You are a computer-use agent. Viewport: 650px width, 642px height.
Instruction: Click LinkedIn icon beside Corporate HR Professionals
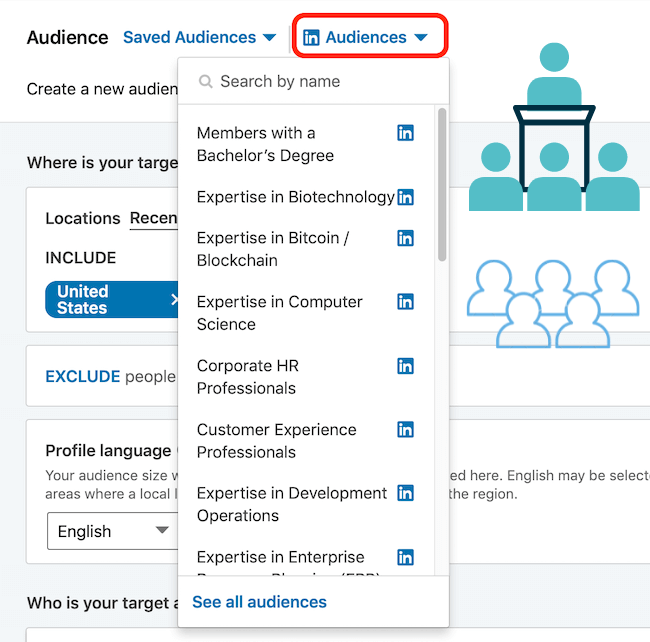pyautogui.click(x=405, y=366)
